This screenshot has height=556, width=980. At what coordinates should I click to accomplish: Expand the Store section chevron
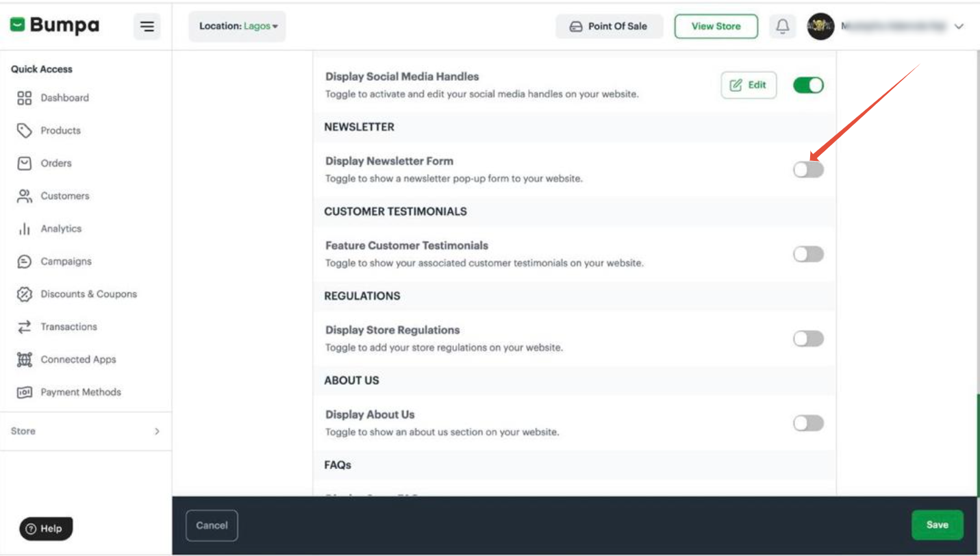point(157,431)
